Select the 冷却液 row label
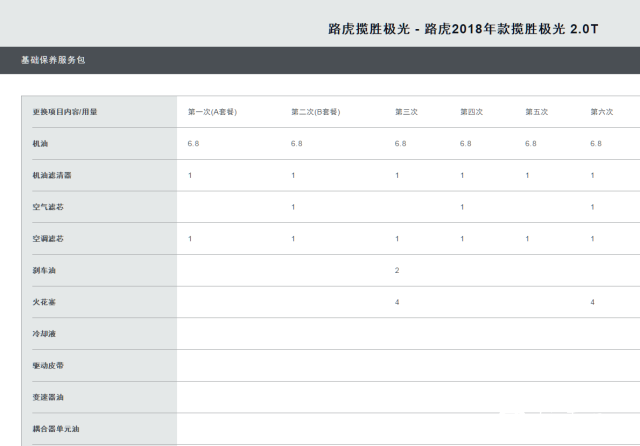Viewport: 640px width, 446px height. (x=45, y=334)
